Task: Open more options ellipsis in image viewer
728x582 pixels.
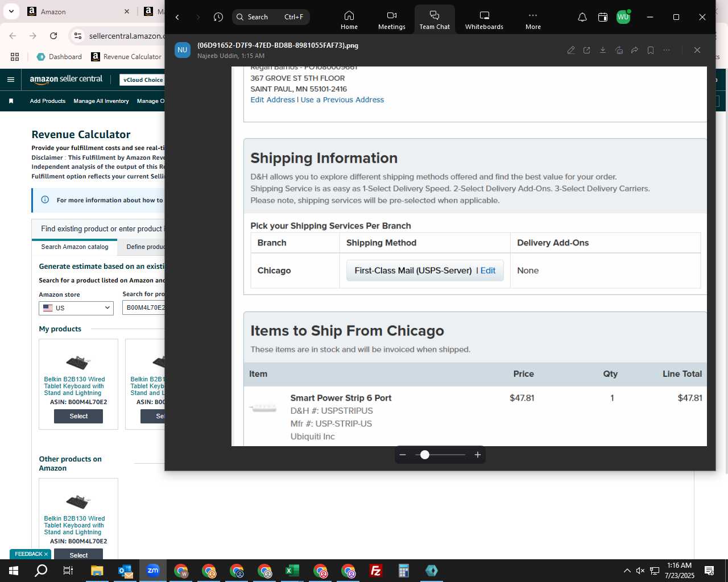Action: [667, 50]
